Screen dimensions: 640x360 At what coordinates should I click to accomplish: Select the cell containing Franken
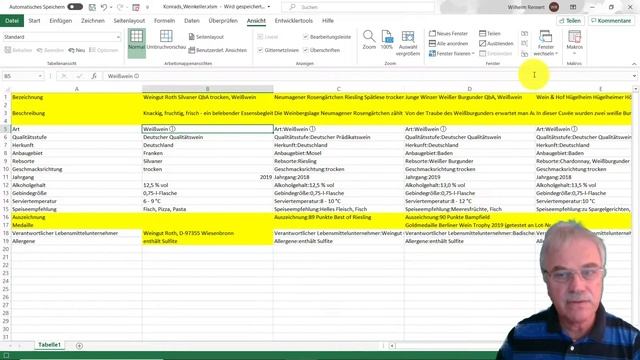(x=207, y=153)
